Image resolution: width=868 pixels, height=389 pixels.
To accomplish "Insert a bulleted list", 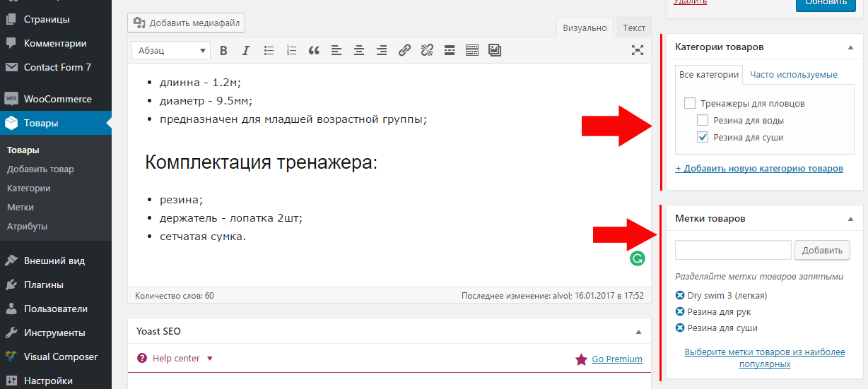I will tap(269, 50).
